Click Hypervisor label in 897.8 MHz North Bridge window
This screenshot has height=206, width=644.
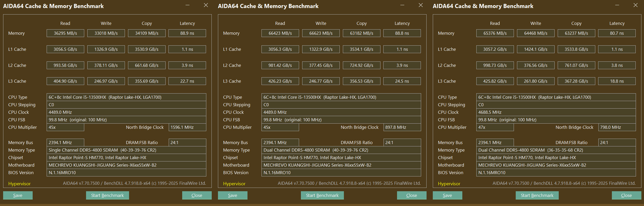(234, 183)
